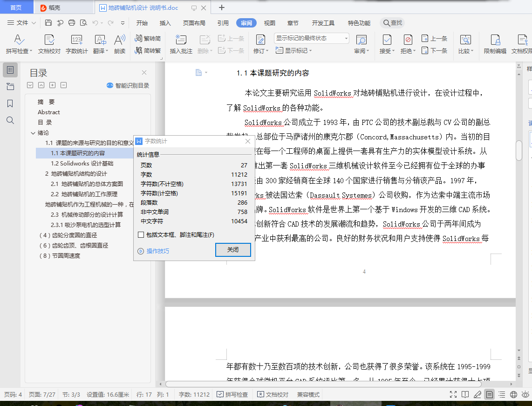
Task: Open the 比较 compare documents tool
Action: (465, 44)
